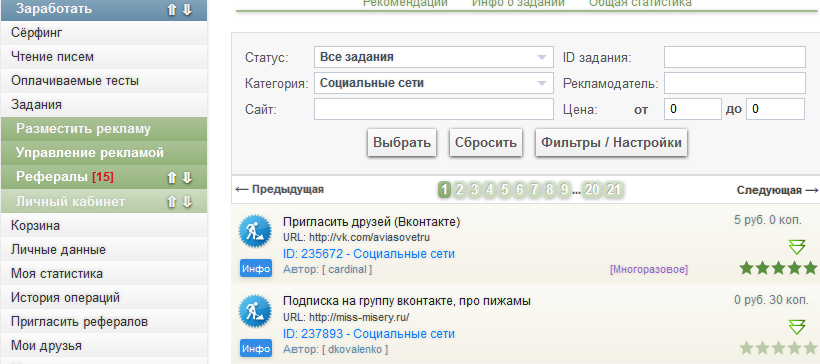
Task: Click worker icon for Пригласить друзей task
Action: pos(255,231)
